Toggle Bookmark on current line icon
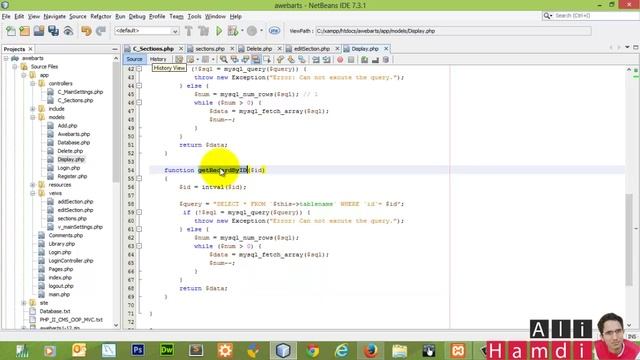 point(302,60)
